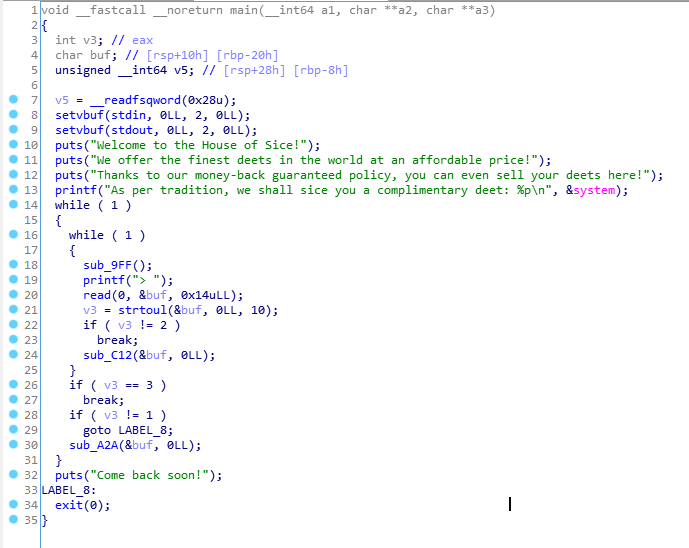Click &buf in the sub_A2A call

[139, 445]
